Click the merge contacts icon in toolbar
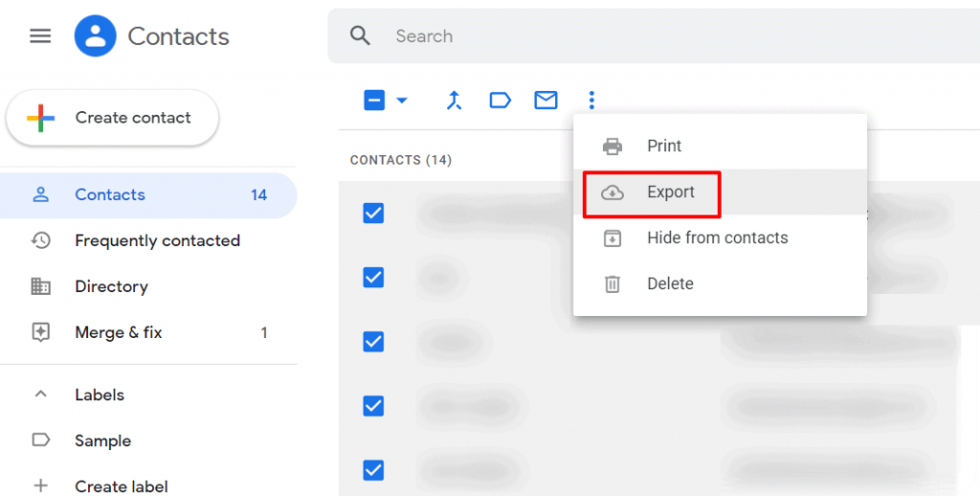The image size is (980, 496). 455,101
